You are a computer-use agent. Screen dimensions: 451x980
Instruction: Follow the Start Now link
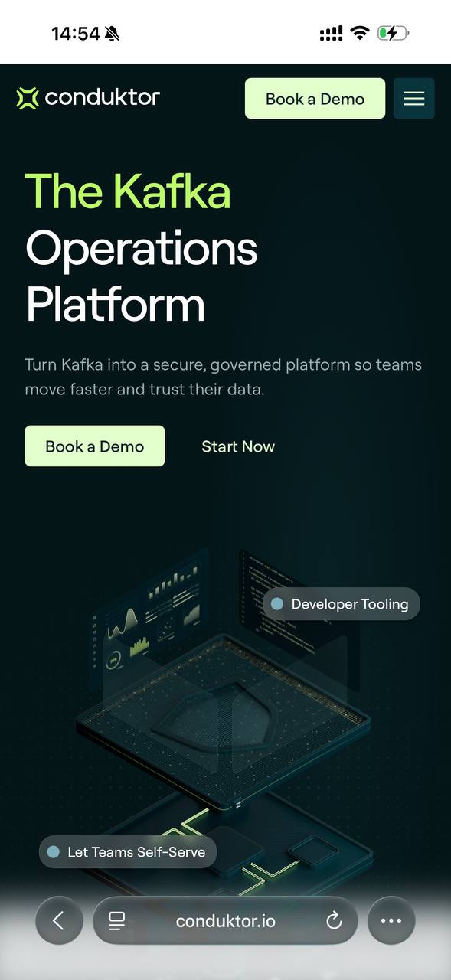tap(238, 446)
